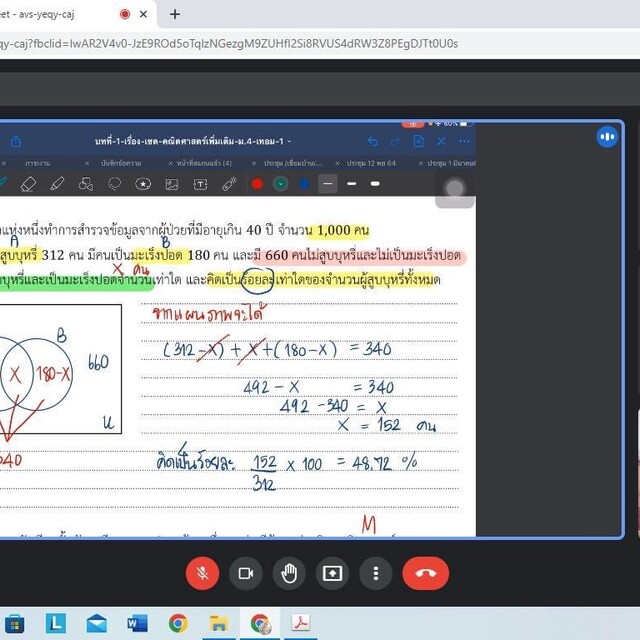Click the present screen icon
640x640 pixels.
click(332, 573)
